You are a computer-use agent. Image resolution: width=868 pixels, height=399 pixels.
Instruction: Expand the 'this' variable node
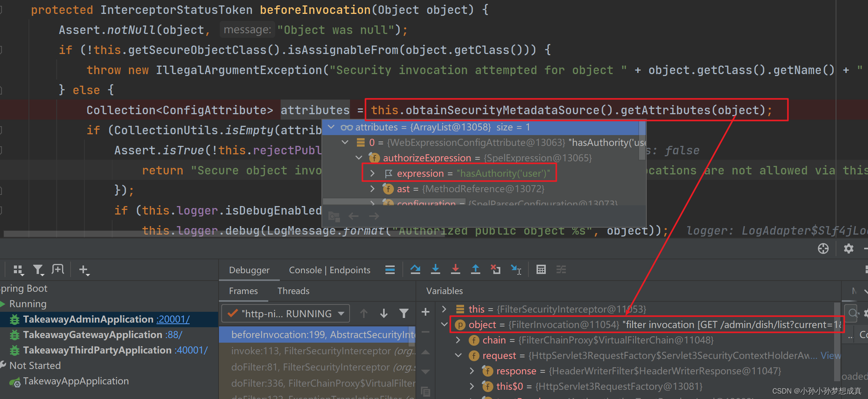click(444, 309)
